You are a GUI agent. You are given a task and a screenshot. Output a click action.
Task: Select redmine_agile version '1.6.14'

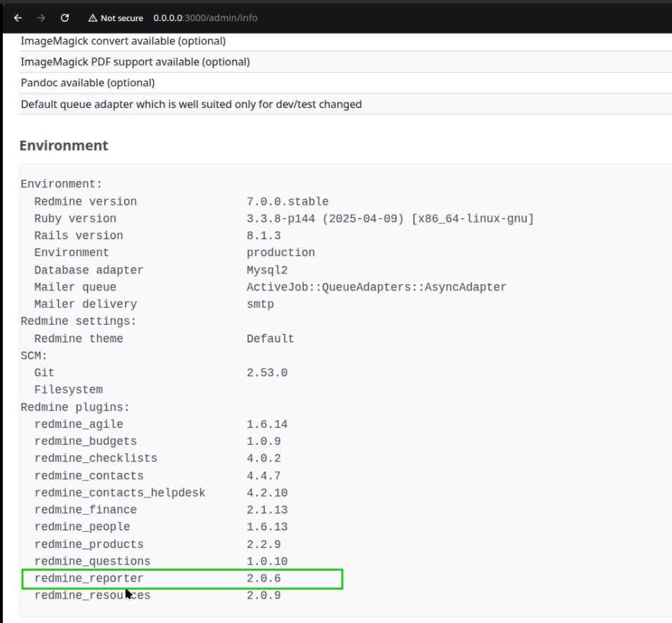click(267, 424)
